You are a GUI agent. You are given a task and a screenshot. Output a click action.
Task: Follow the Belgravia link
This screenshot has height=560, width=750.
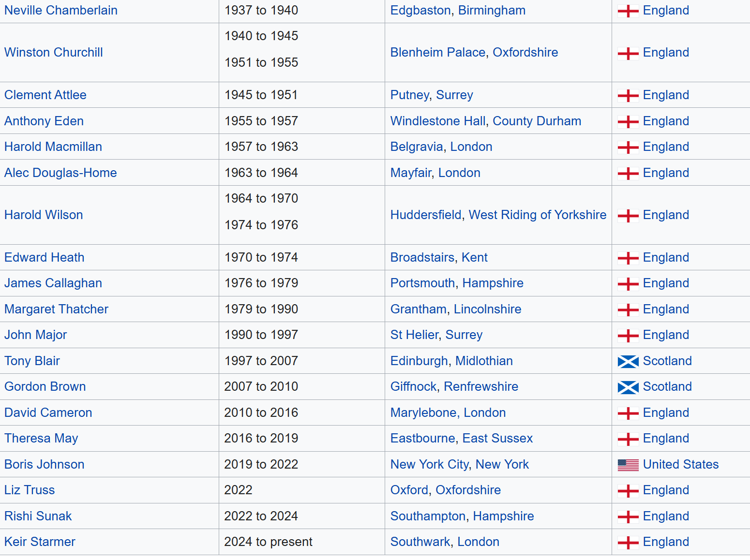tap(417, 147)
